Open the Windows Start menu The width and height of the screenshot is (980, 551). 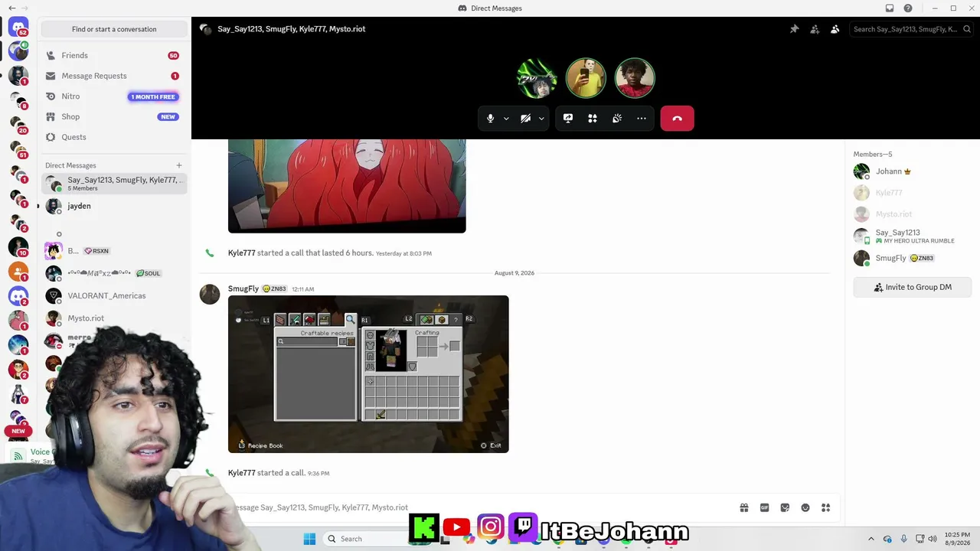pyautogui.click(x=309, y=539)
